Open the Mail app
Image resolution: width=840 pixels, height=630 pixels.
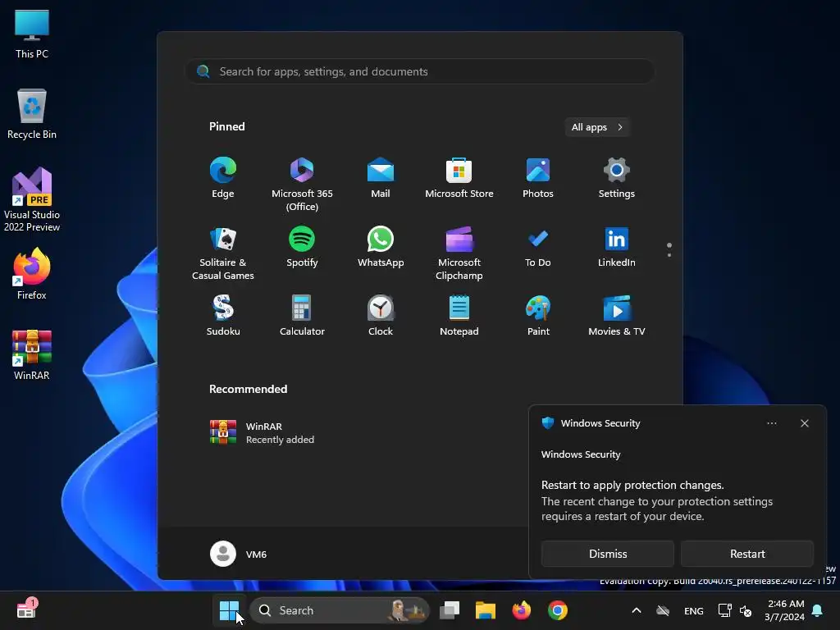[x=381, y=178]
